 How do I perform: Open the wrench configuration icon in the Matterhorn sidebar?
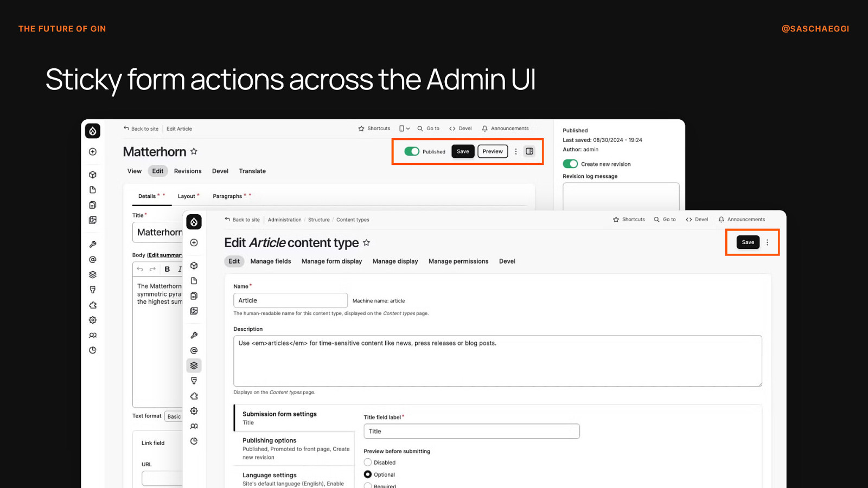(93, 245)
